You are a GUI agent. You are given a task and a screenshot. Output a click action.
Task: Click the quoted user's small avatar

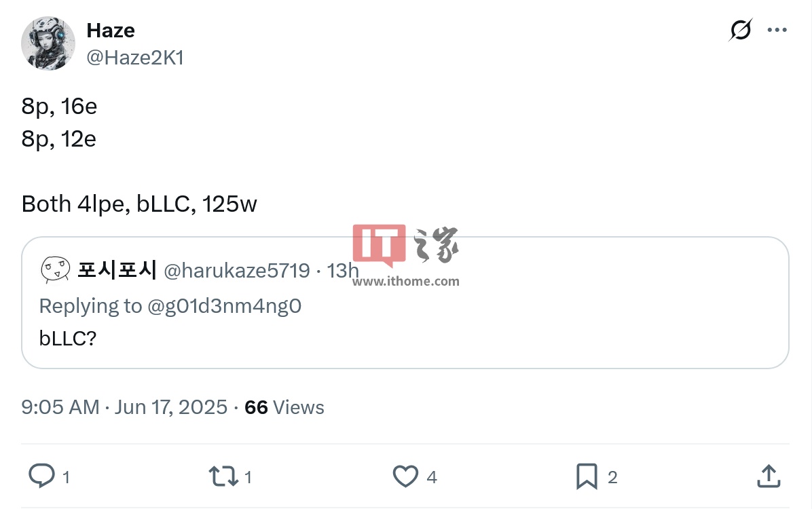(x=56, y=270)
